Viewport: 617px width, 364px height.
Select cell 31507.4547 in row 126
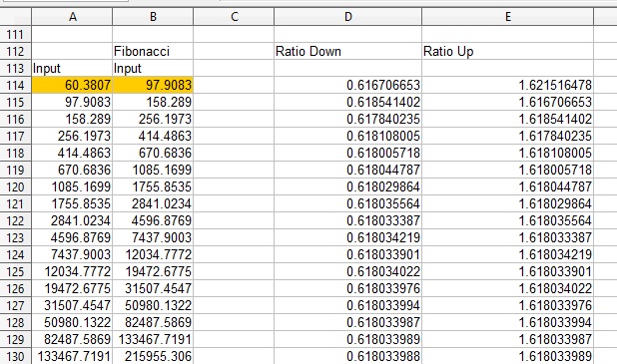(x=153, y=288)
